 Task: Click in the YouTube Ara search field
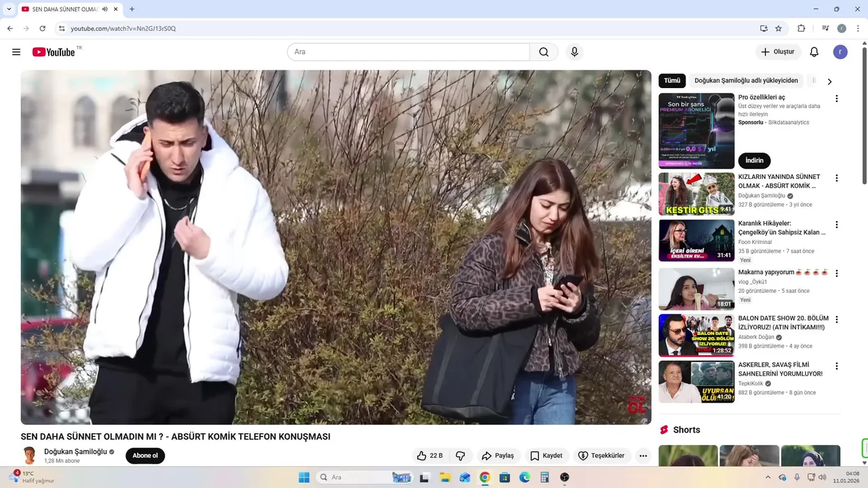408,52
